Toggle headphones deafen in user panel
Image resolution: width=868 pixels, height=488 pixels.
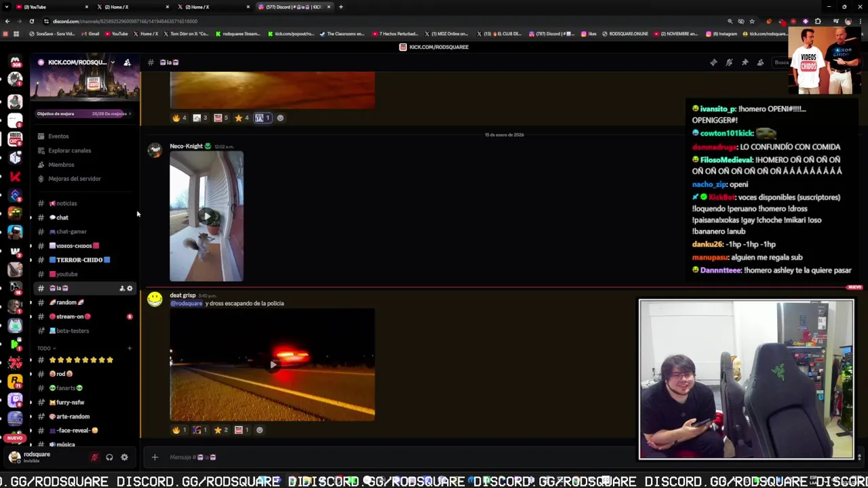point(109,457)
